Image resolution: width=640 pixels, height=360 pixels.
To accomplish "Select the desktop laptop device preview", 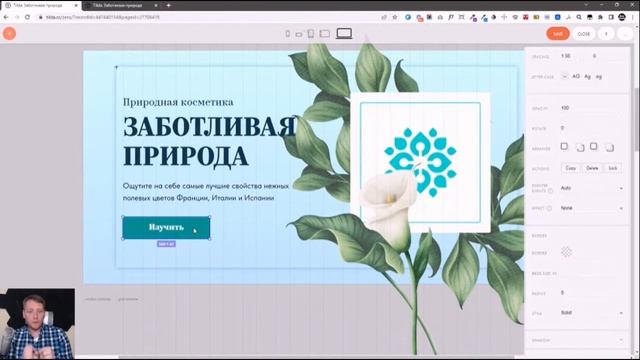I will (344, 33).
